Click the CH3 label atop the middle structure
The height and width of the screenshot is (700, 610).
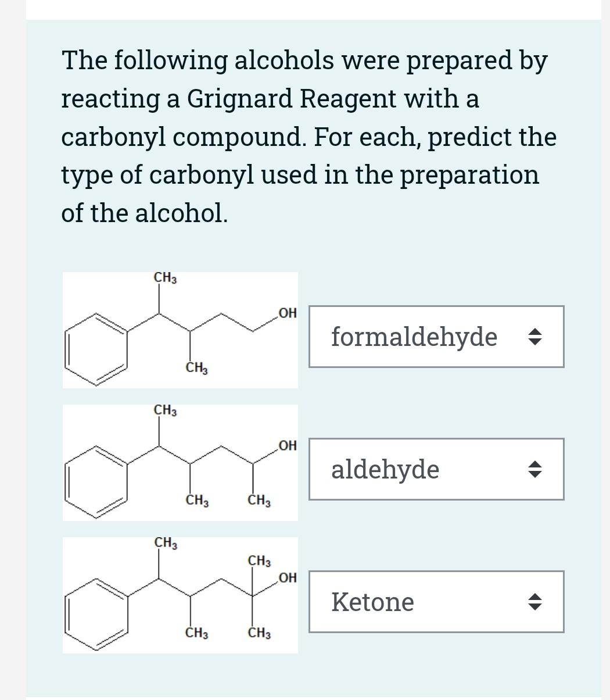point(164,410)
